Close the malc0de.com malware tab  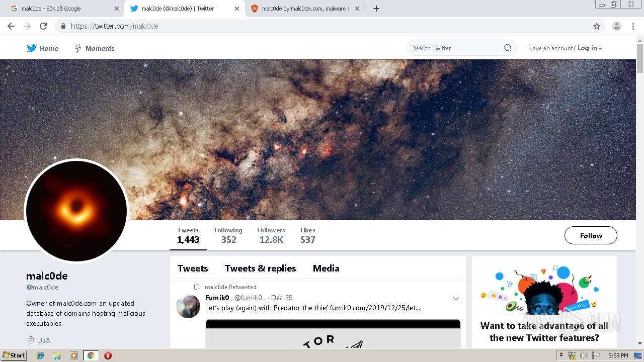click(358, 9)
